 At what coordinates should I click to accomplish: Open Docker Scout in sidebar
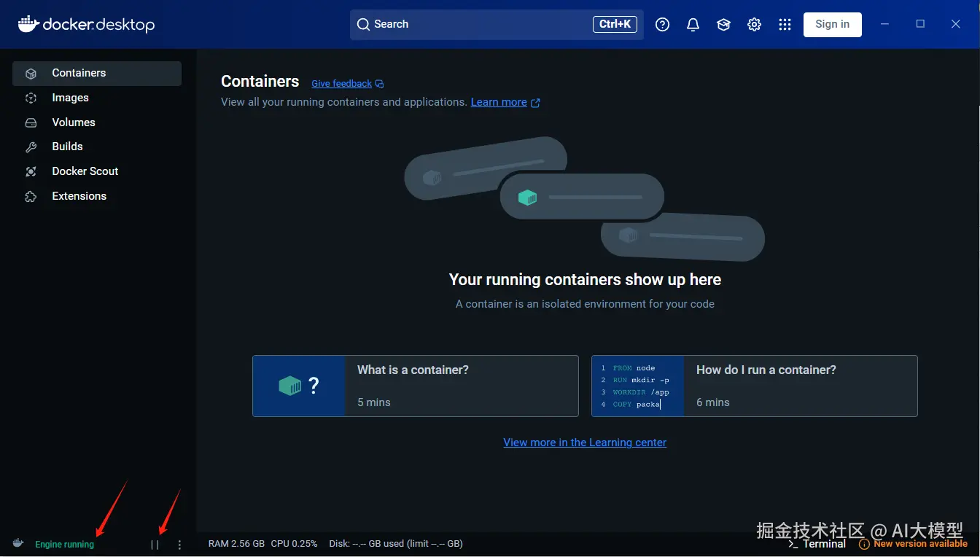(97, 171)
